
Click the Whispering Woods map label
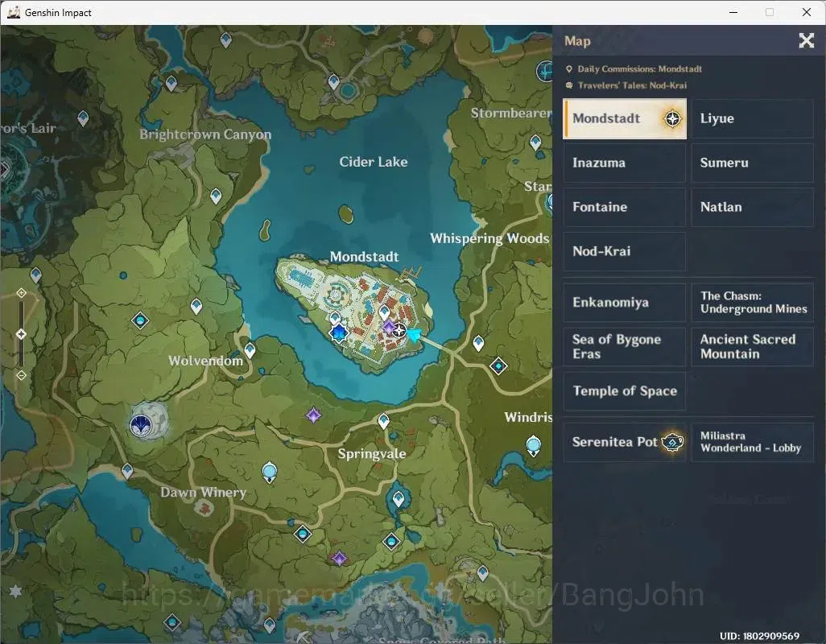click(490, 238)
